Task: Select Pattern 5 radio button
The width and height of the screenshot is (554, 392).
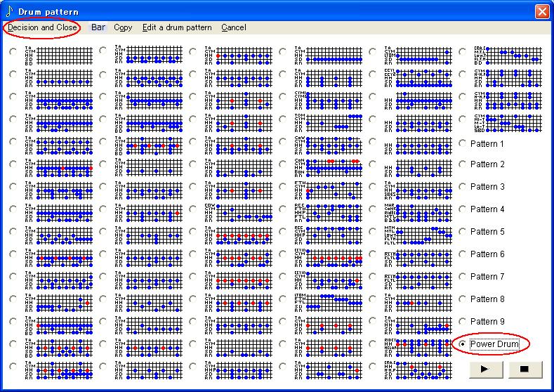Action: pos(462,232)
